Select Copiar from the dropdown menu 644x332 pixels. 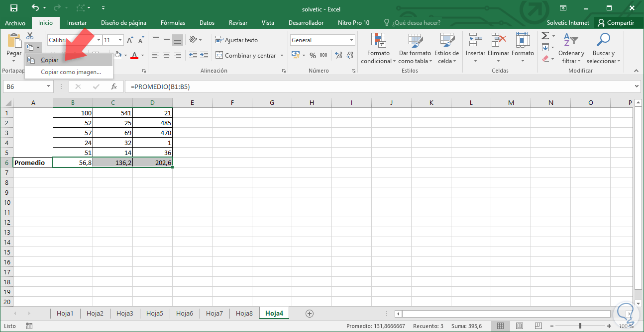(69, 60)
